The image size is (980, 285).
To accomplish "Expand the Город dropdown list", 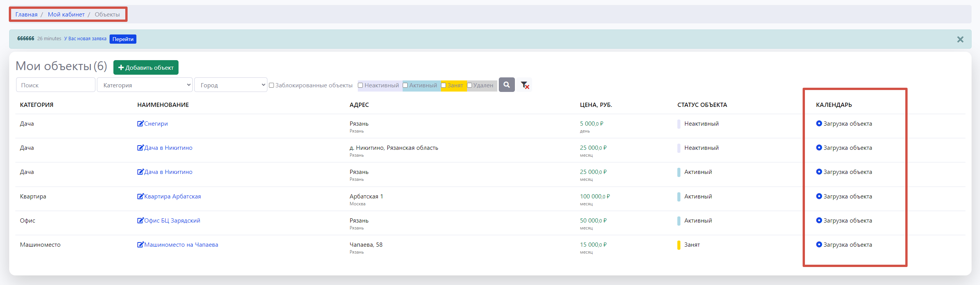I will point(231,85).
